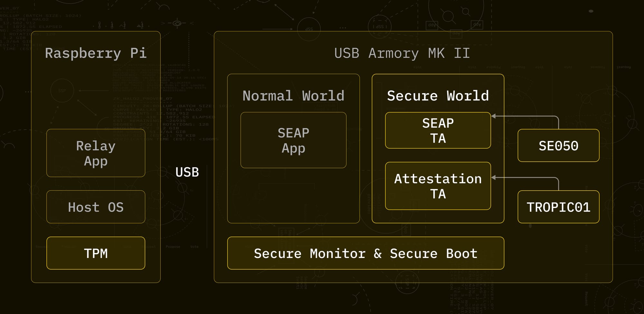Click the Relay App box
Screen dimensions: 644x314
pos(96,153)
